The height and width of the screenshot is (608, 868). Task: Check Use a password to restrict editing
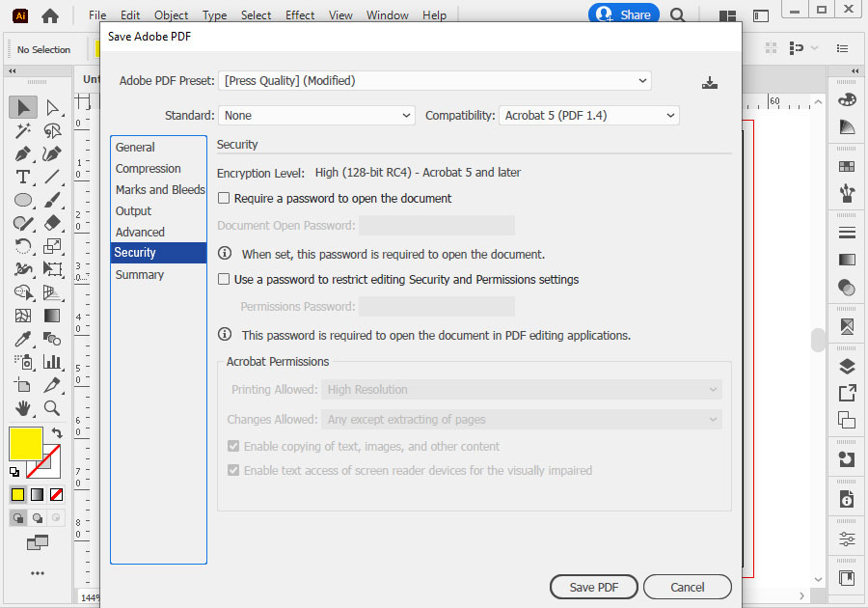(x=224, y=279)
